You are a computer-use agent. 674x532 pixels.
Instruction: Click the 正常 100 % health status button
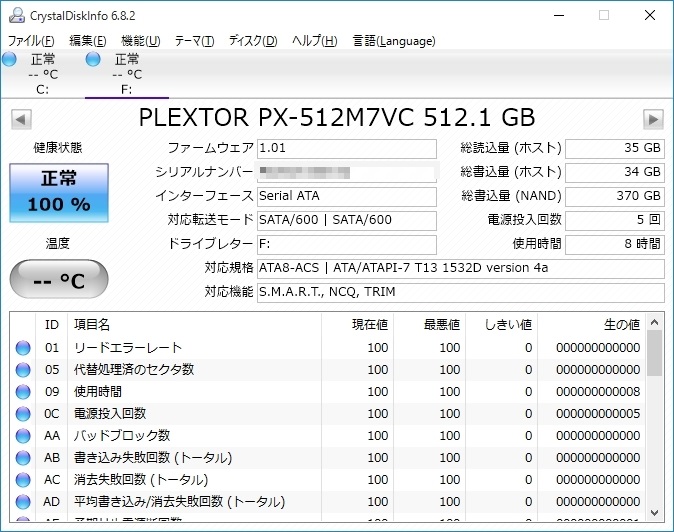tap(59, 193)
